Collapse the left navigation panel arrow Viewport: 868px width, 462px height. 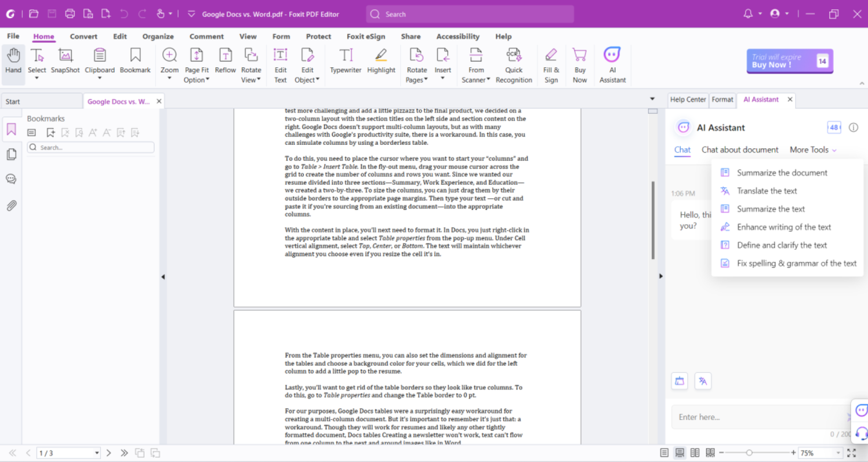[163, 277]
